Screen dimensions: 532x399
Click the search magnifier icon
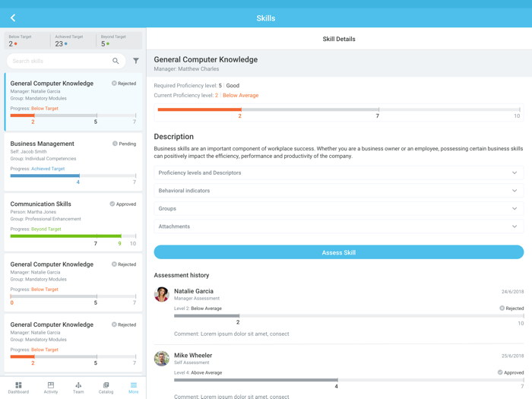point(116,61)
